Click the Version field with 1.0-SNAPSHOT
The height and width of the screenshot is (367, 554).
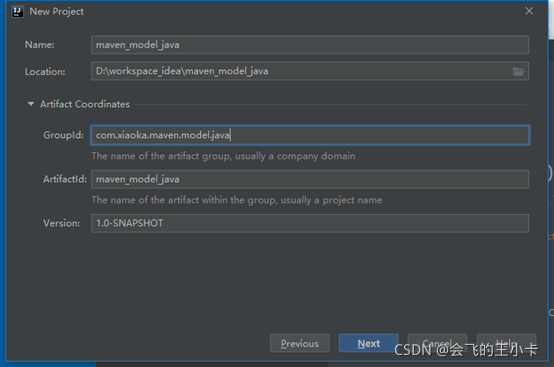click(310, 223)
